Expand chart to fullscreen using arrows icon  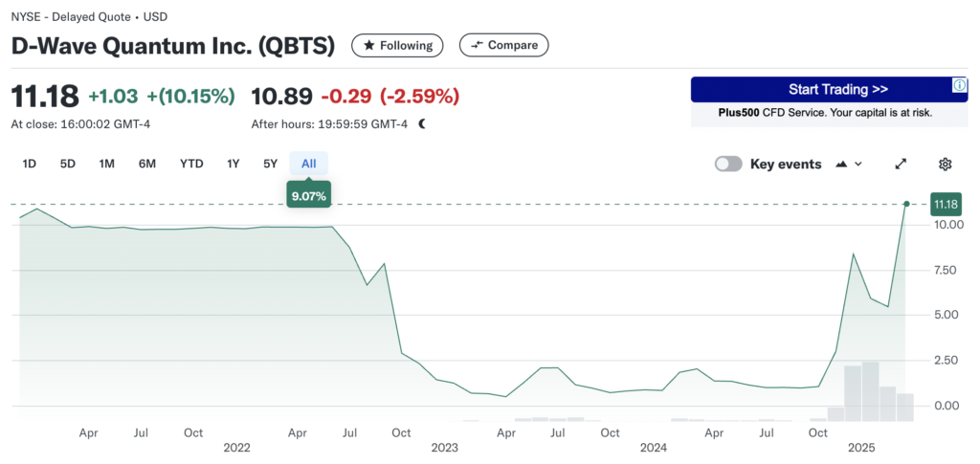(901, 164)
